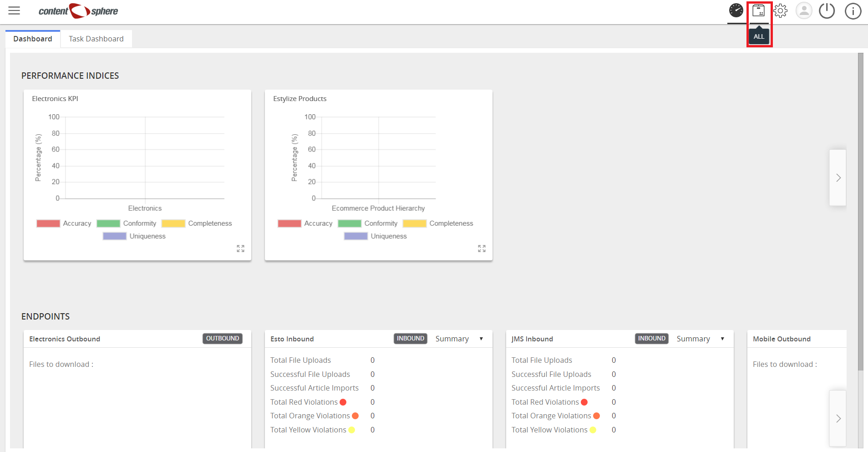Expand the Estylize Products chart fullscreen
The image size is (868, 452).
point(482,249)
